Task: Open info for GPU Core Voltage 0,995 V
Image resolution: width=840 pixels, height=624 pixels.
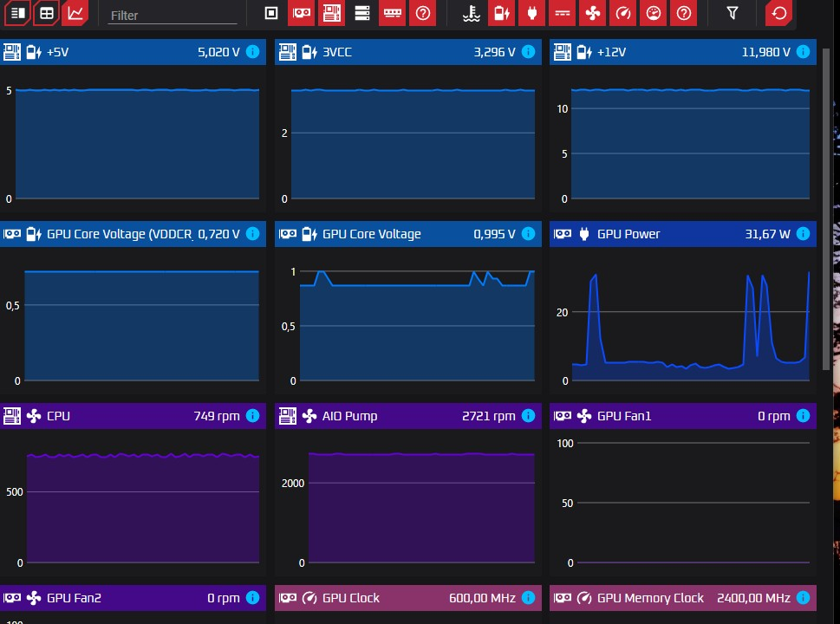Action: pyautogui.click(x=528, y=233)
